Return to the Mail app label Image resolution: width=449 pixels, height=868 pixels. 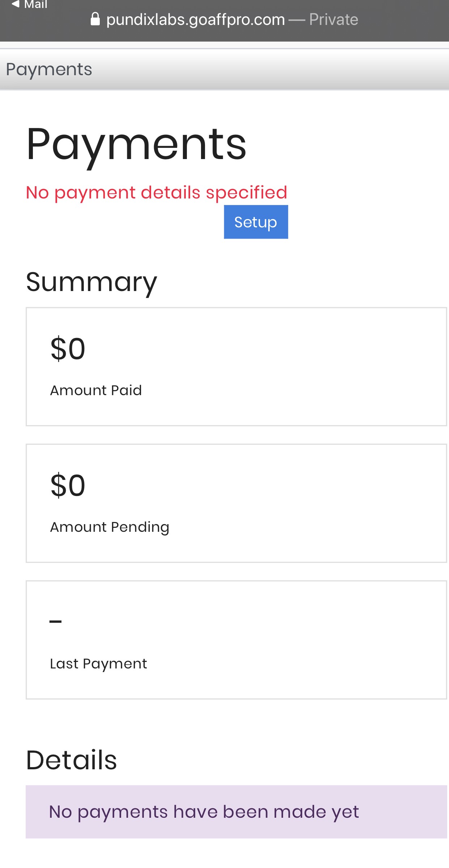point(35,5)
